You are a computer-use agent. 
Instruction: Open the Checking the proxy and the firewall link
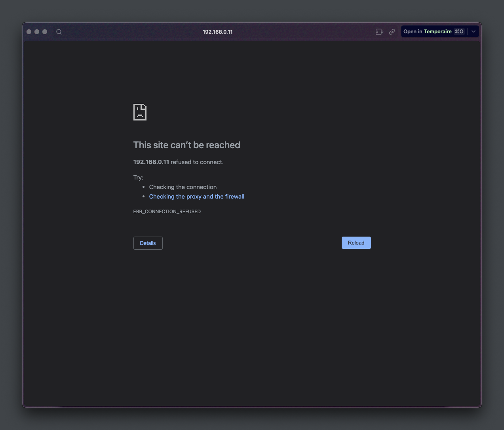click(196, 196)
